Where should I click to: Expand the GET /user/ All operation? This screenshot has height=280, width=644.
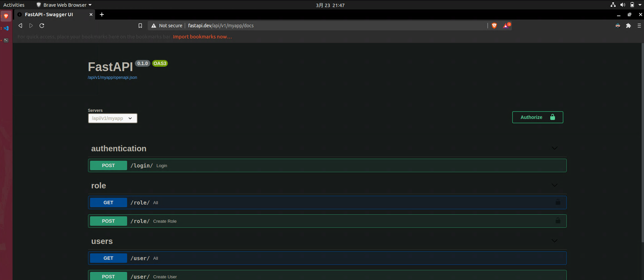[327, 258]
